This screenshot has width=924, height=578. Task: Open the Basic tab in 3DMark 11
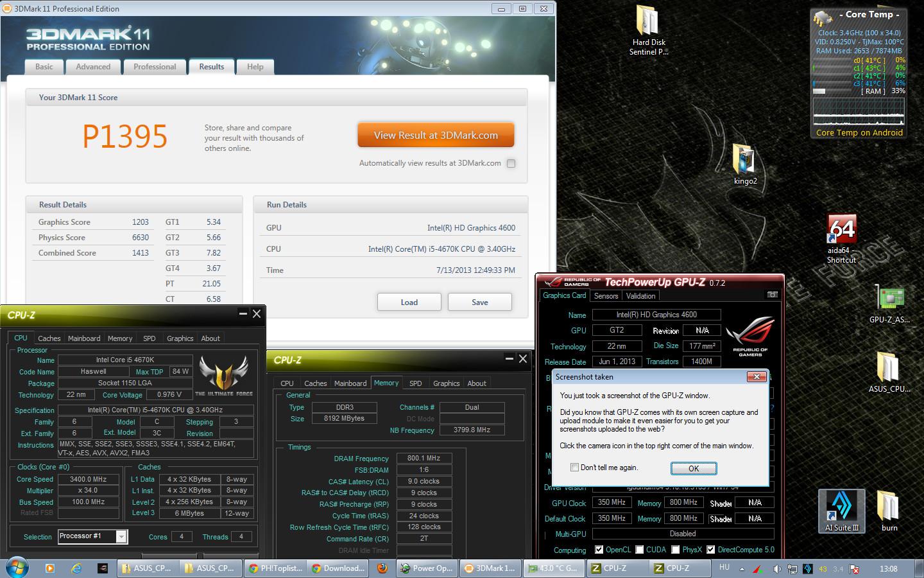[x=44, y=67]
